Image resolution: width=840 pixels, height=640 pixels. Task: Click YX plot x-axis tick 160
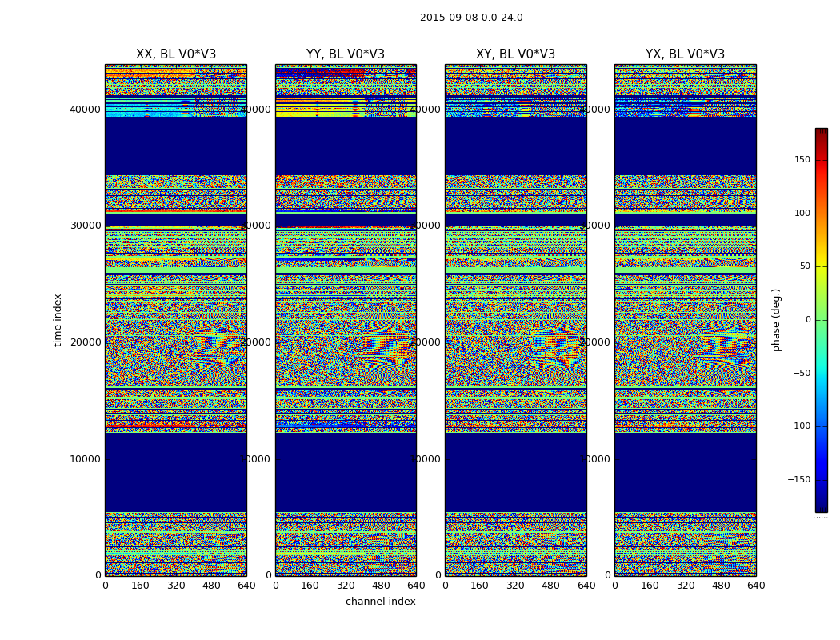point(650,586)
